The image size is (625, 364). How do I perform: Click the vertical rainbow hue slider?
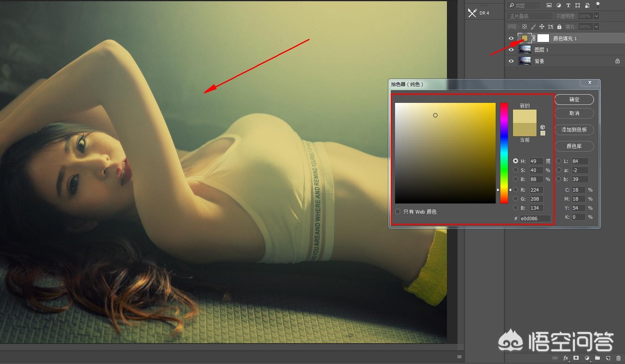click(504, 153)
